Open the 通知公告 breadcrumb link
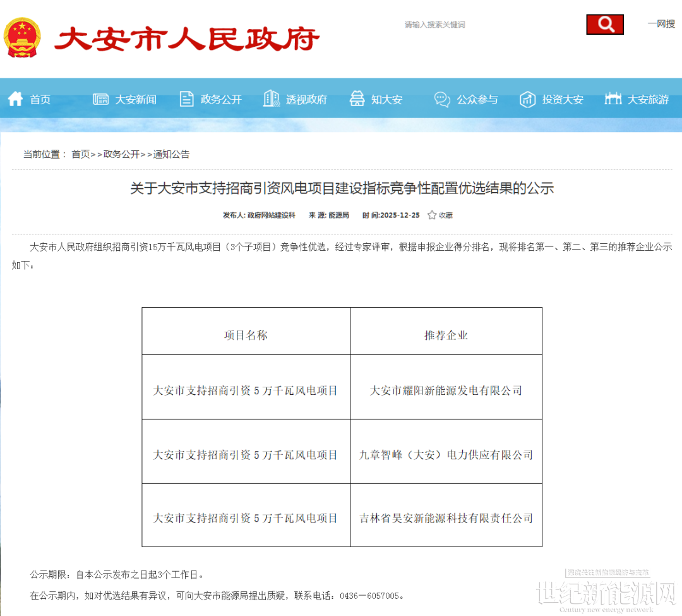682x616 pixels. (x=171, y=154)
